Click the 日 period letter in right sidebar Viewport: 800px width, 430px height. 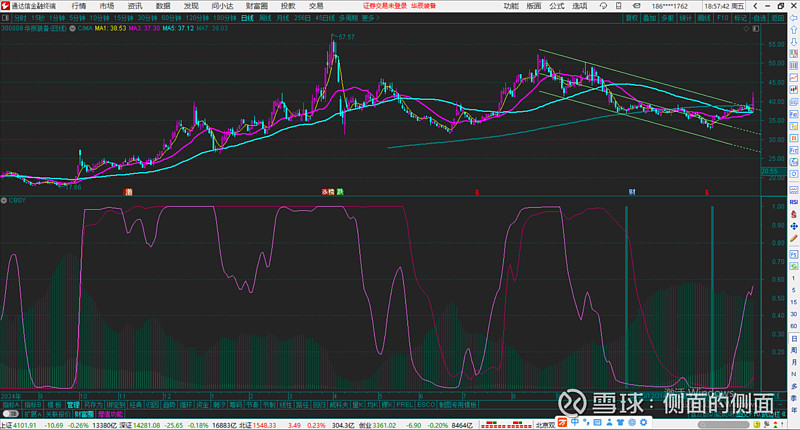[794, 339]
